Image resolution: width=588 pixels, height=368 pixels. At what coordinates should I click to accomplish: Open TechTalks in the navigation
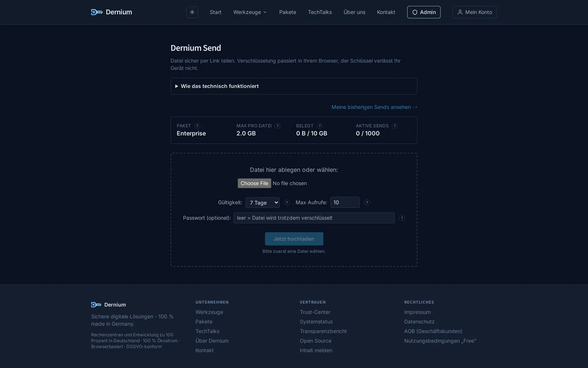click(320, 12)
